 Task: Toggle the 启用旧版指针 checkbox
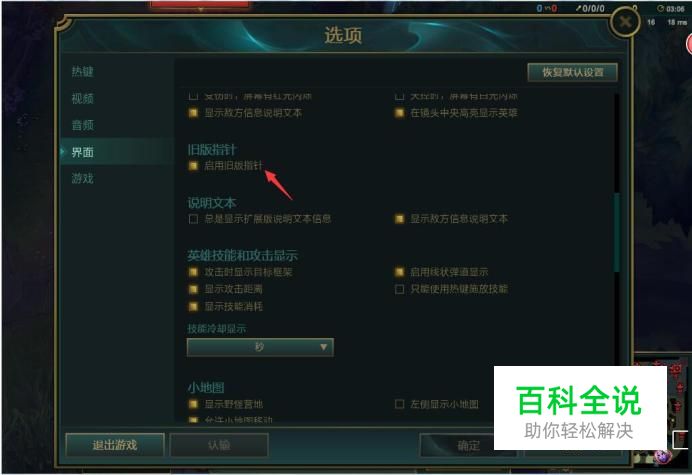click(x=193, y=166)
